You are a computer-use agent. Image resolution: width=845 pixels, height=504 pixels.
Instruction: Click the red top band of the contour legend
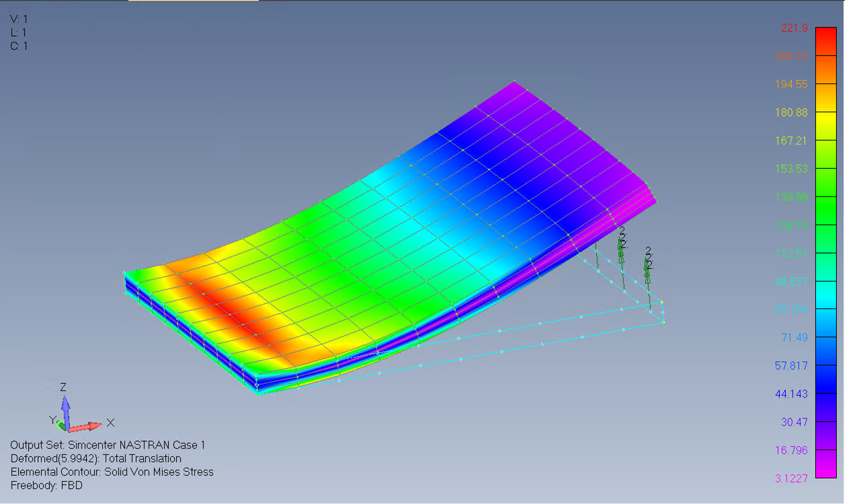826,41
